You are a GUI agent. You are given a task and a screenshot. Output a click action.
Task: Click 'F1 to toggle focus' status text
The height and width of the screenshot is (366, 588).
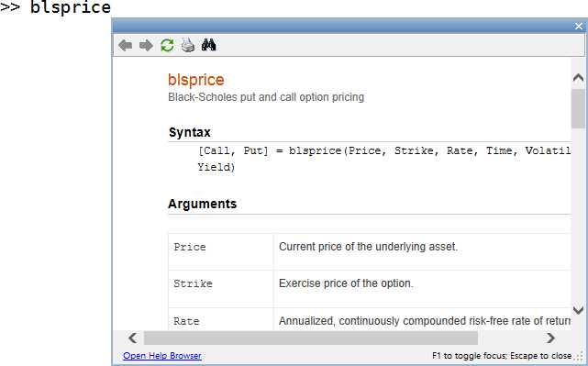pyautogui.click(x=502, y=356)
